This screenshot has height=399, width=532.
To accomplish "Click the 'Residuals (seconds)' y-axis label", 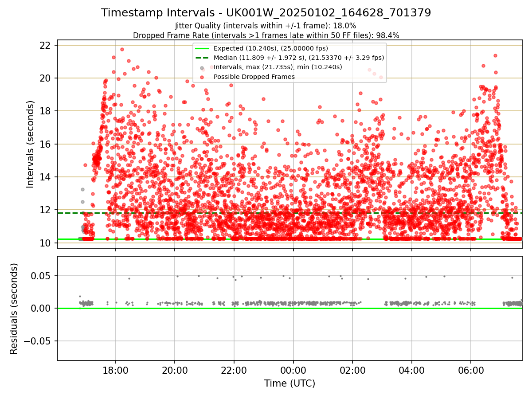I will coord(14,309).
